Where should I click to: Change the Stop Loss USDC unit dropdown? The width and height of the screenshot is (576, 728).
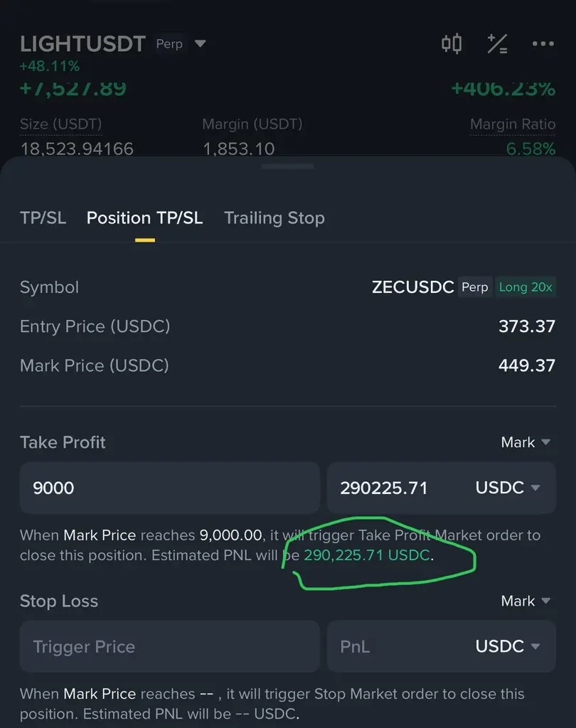[507, 646]
